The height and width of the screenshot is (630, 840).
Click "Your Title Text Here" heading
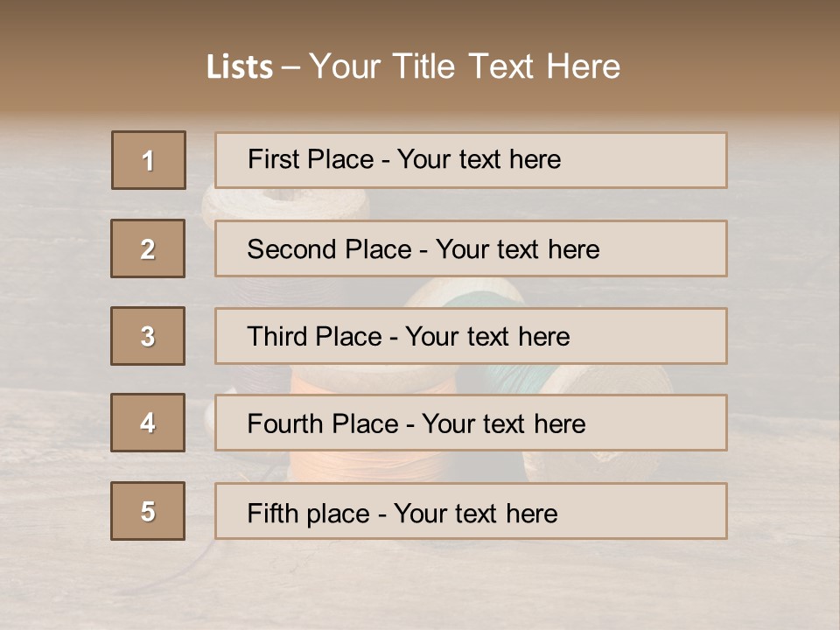(465, 66)
